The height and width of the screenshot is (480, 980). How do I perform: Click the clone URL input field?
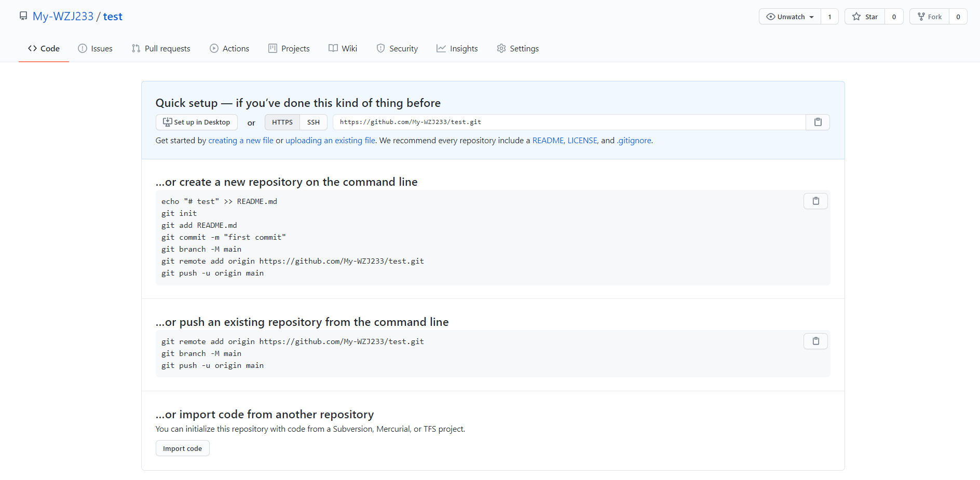tap(569, 122)
